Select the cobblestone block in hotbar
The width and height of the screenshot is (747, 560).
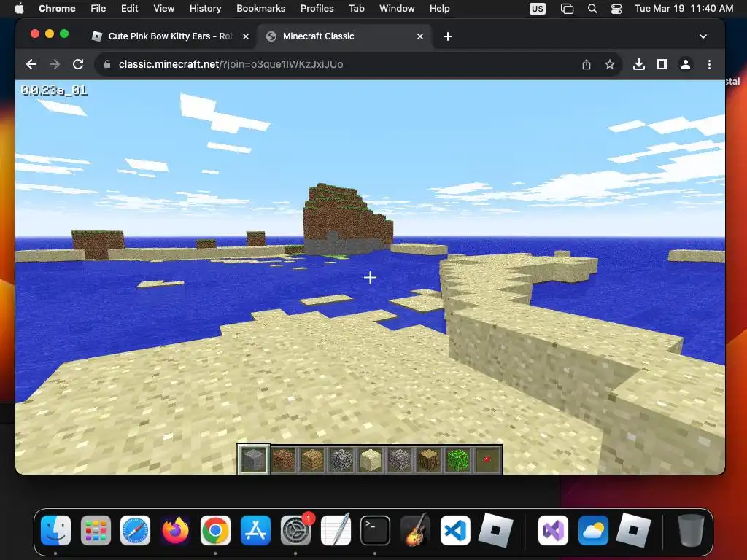tap(341, 459)
